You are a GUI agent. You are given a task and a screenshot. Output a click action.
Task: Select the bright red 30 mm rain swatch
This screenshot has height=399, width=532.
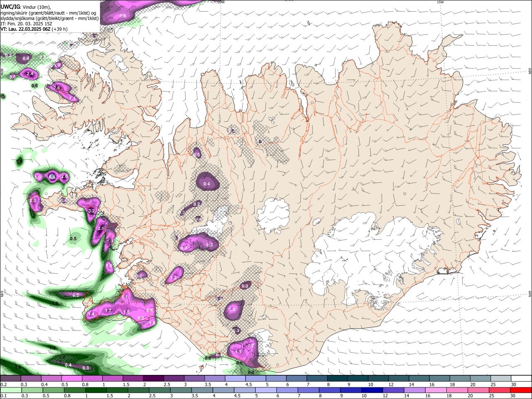point(521,390)
